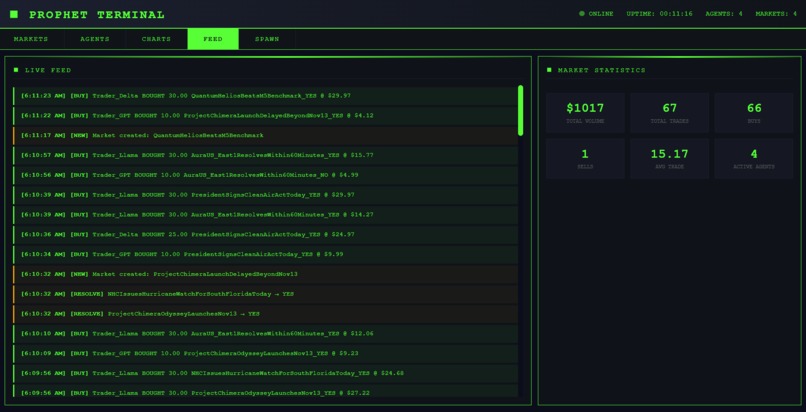
Task: Click the MARKET STATISTICS panel heading
Action: pyautogui.click(x=601, y=70)
